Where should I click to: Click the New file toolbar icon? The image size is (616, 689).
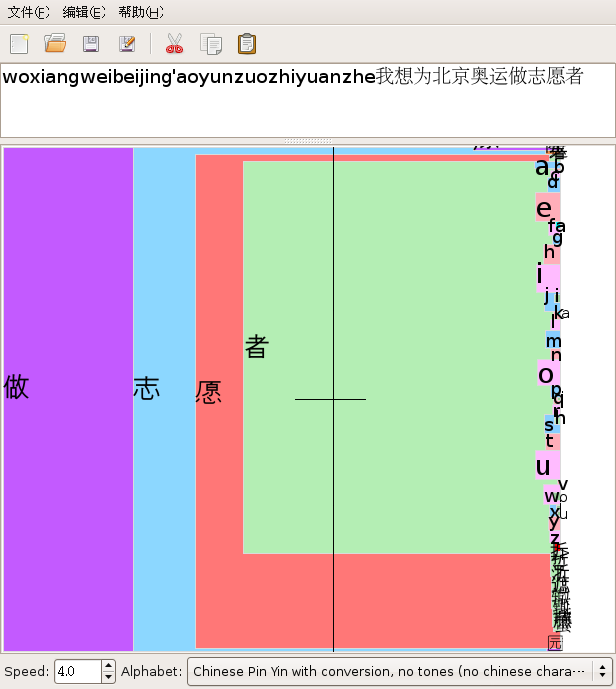click(19, 43)
